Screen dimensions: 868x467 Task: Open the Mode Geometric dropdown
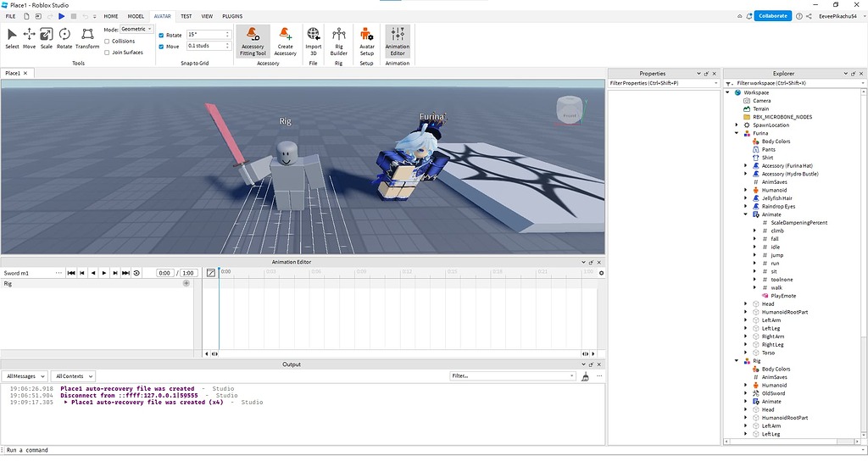tap(136, 30)
